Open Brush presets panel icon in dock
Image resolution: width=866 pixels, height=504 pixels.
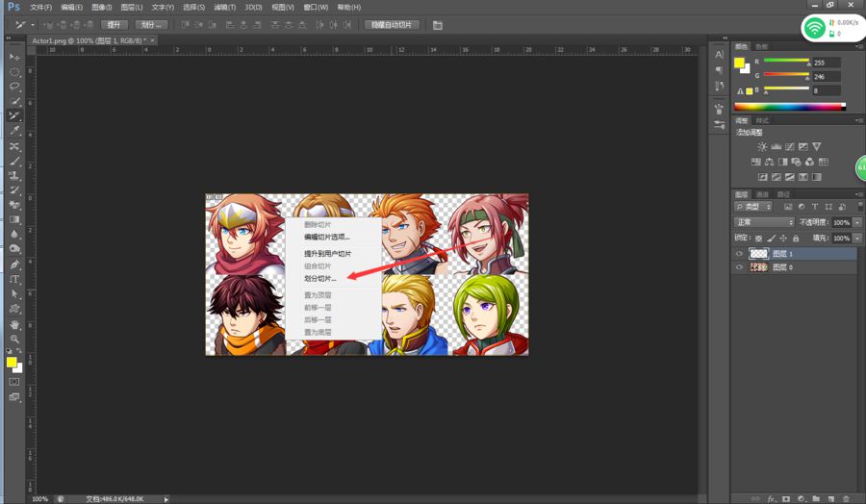[719, 125]
